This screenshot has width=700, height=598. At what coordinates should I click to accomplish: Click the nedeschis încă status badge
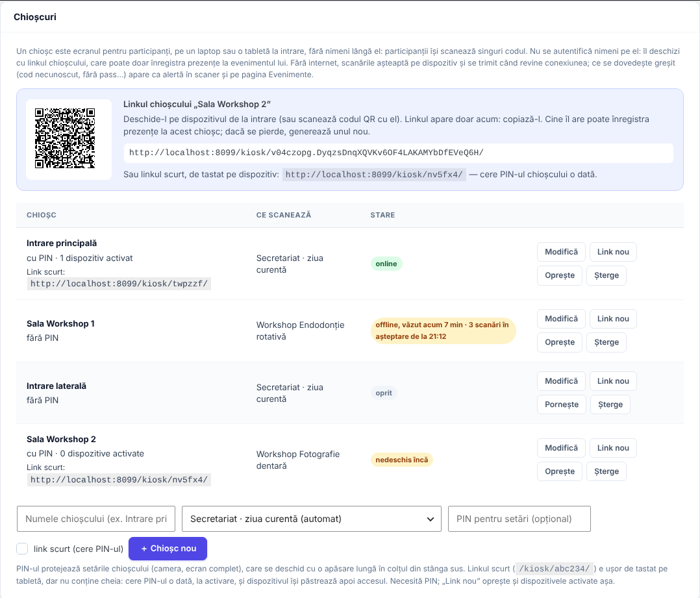coord(401,460)
